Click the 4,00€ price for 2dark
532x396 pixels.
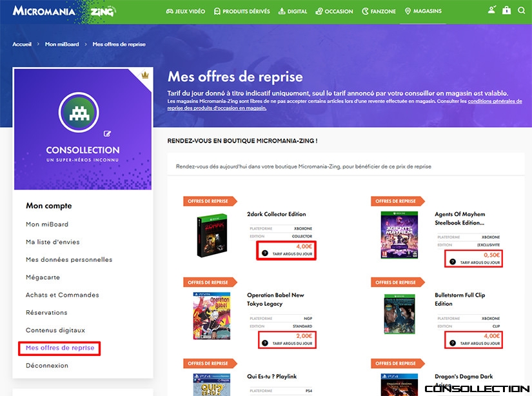(304, 246)
